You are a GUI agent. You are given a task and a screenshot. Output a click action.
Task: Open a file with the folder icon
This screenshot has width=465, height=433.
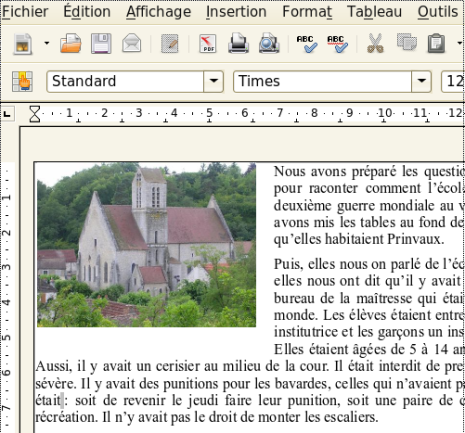click(x=70, y=44)
